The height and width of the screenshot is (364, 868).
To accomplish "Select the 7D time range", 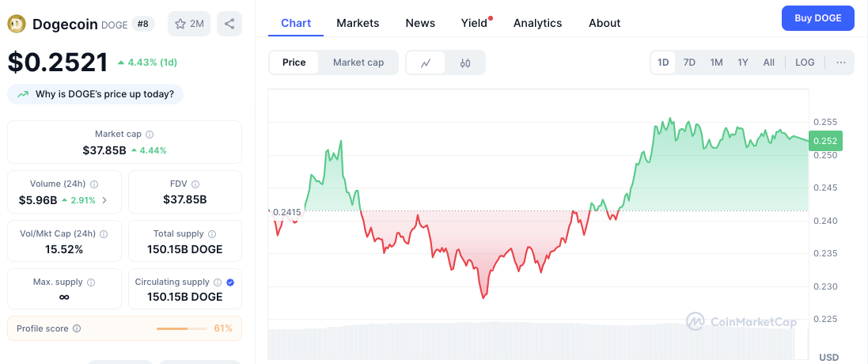I will tap(689, 63).
